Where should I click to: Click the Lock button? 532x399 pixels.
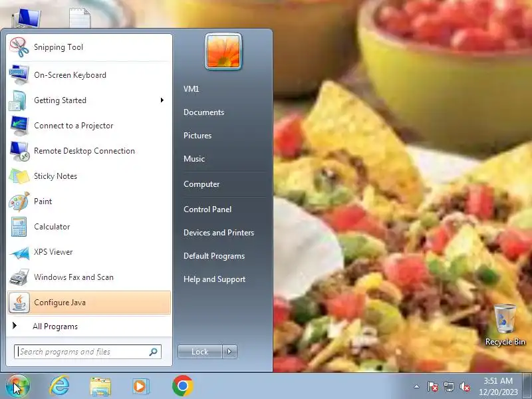[200, 352]
